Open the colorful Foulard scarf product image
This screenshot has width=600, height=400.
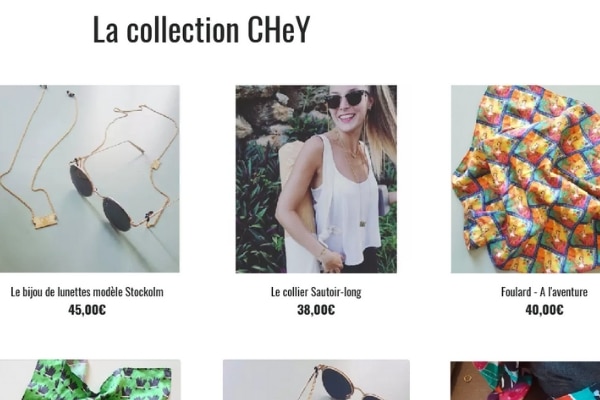(525, 179)
